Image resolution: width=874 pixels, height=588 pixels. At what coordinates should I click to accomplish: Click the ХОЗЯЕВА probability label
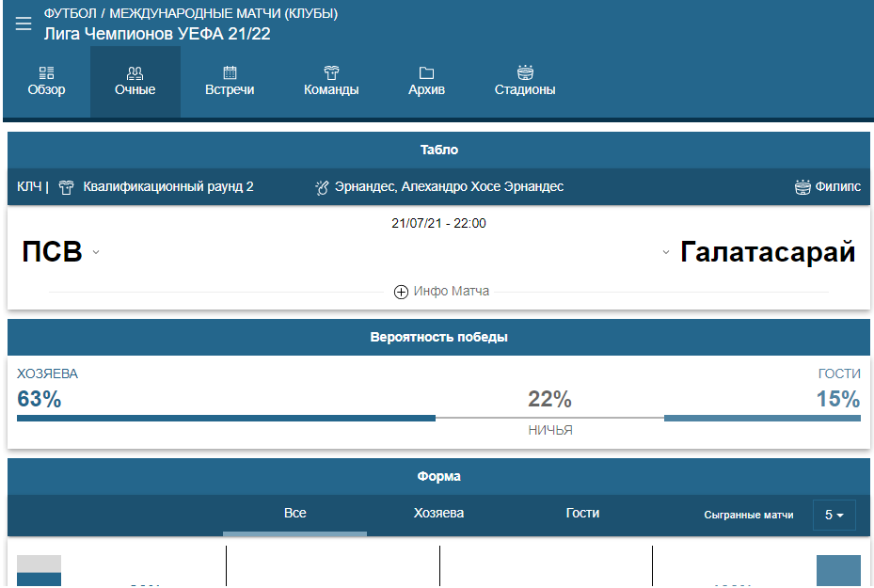tap(47, 374)
